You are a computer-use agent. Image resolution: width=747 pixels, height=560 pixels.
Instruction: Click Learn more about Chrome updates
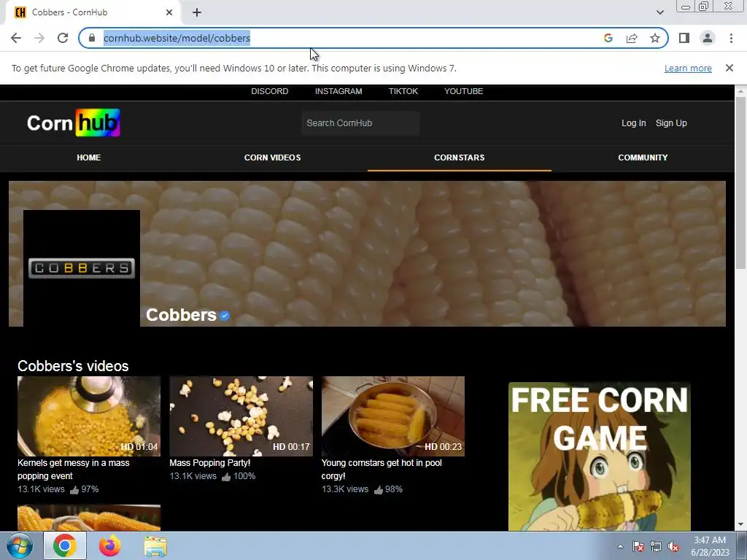[688, 68]
